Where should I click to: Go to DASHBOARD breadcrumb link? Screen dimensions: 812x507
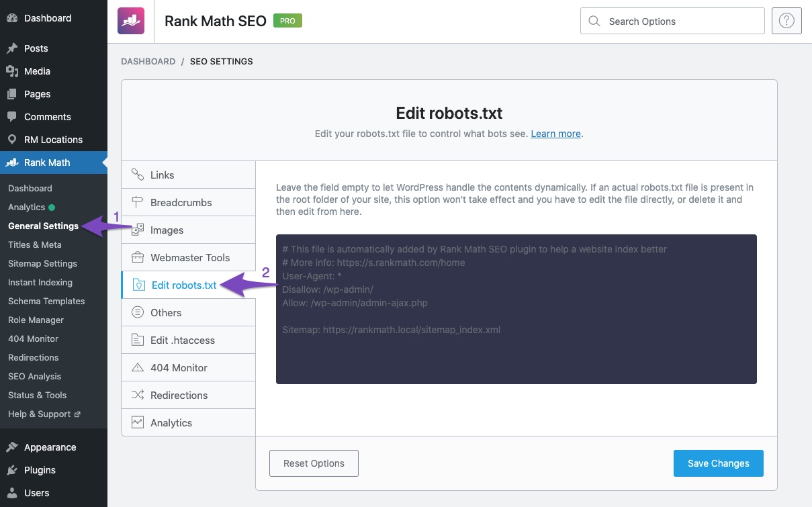[x=148, y=61]
